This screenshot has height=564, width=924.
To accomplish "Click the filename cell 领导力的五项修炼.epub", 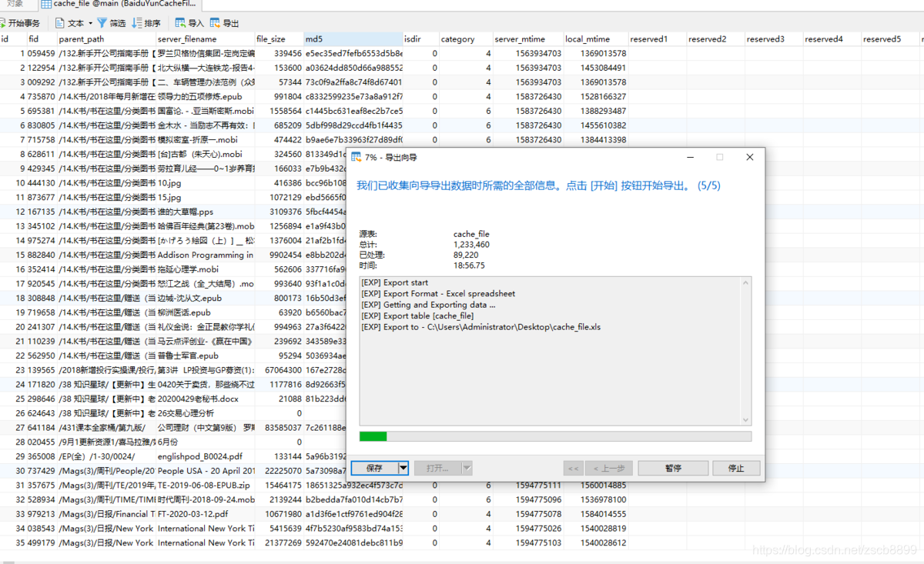I will [x=205, y=96].
